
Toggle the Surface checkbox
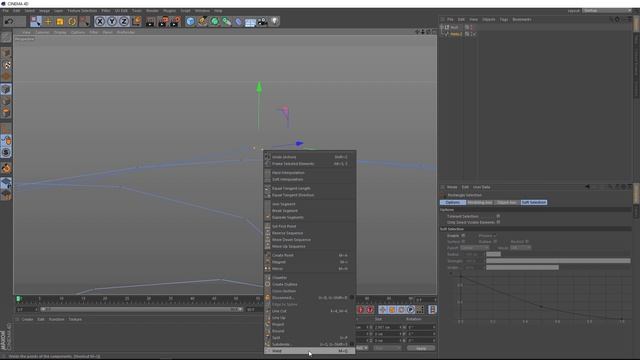[x=463, y=242]
